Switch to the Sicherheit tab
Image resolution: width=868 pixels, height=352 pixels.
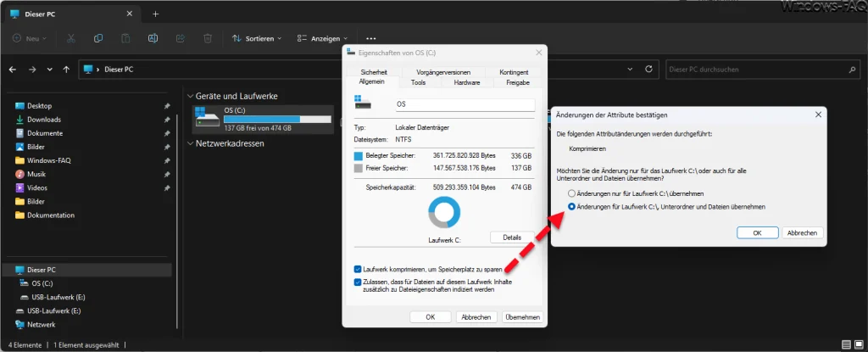click(374, 72)
